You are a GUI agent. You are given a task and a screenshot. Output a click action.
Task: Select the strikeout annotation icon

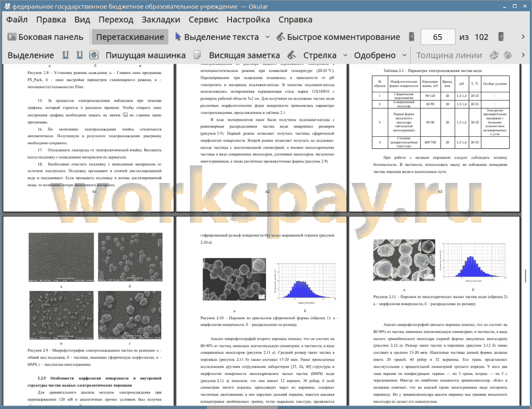click(x=94, y=55)
